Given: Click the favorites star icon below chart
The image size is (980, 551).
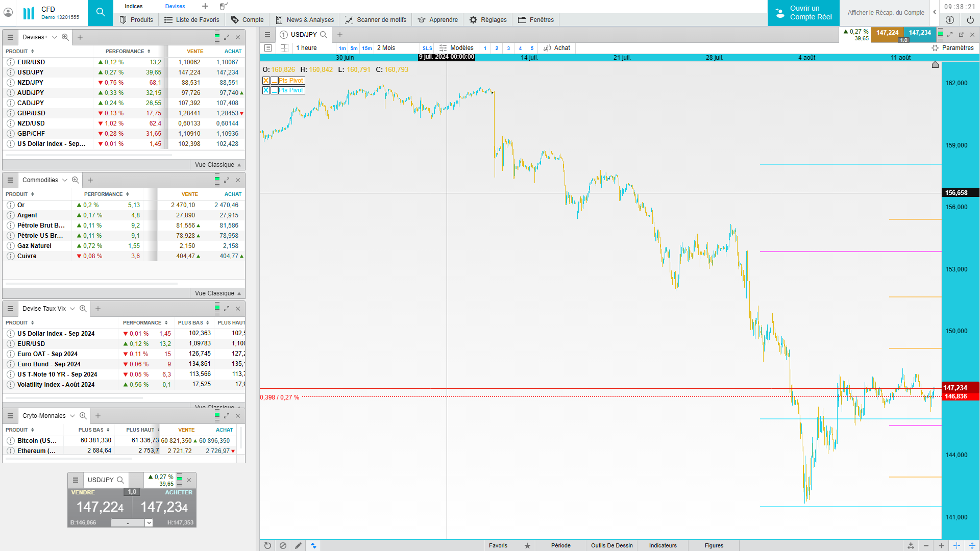Looking at the screenshot, I should [x=527, y=545].
